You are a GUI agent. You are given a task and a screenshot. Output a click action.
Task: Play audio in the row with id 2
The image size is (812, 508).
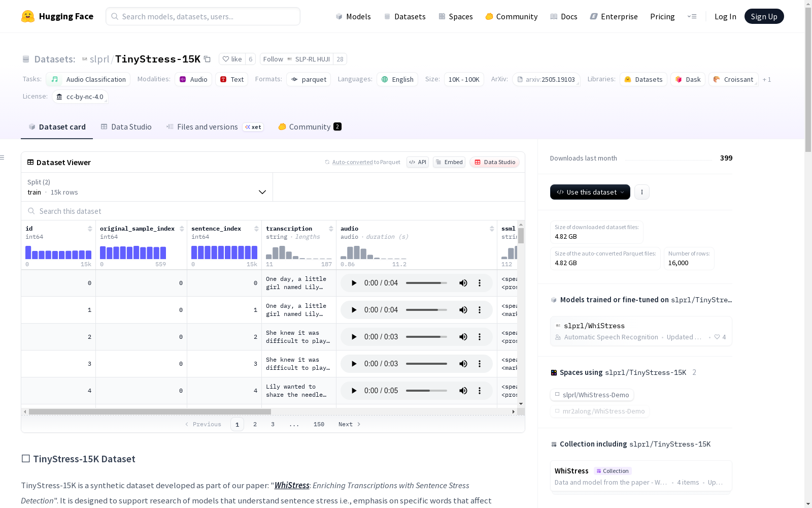click(x=354, y=337)
